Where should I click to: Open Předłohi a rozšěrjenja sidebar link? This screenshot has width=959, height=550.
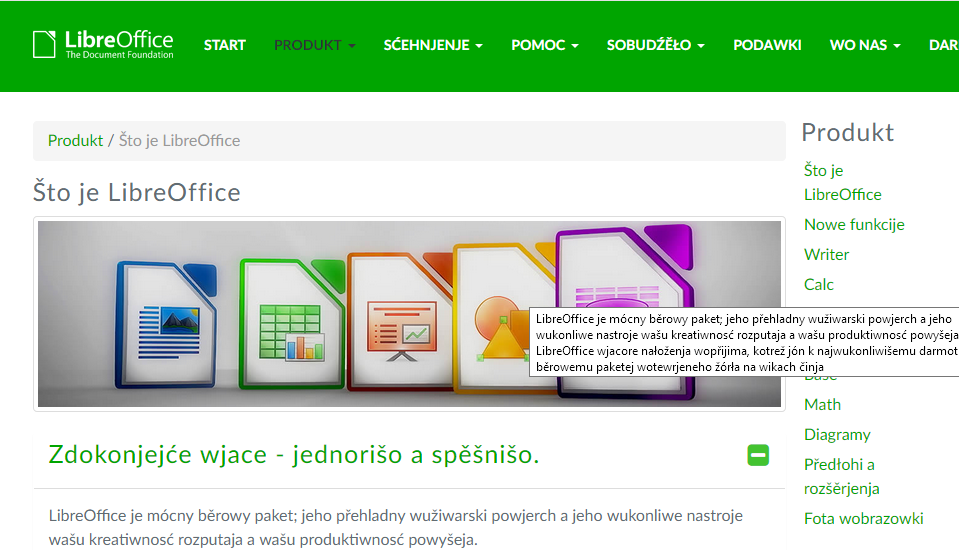(841, 477)
